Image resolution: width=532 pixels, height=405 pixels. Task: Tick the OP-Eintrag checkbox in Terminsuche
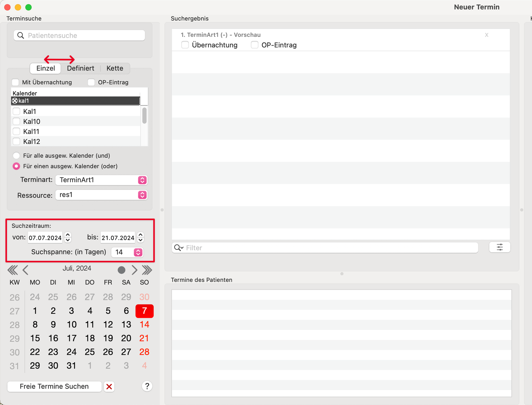coord(91,82)
